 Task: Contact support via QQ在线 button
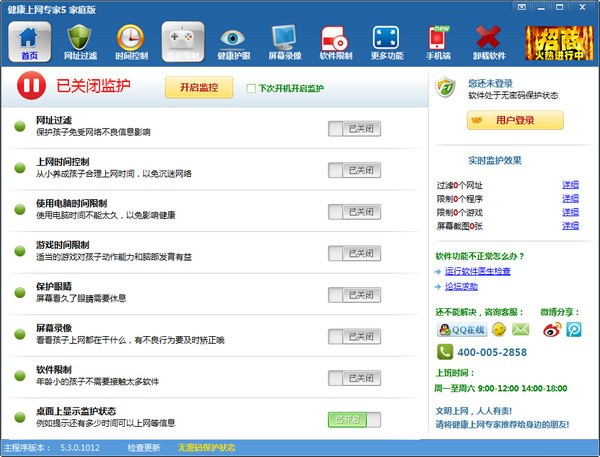462,329
